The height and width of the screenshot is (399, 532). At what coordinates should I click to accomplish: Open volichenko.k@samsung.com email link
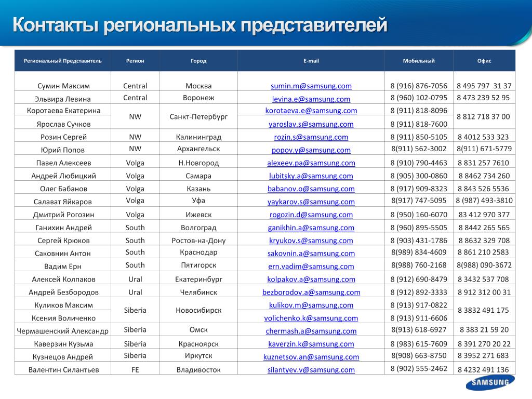[311, 318]
